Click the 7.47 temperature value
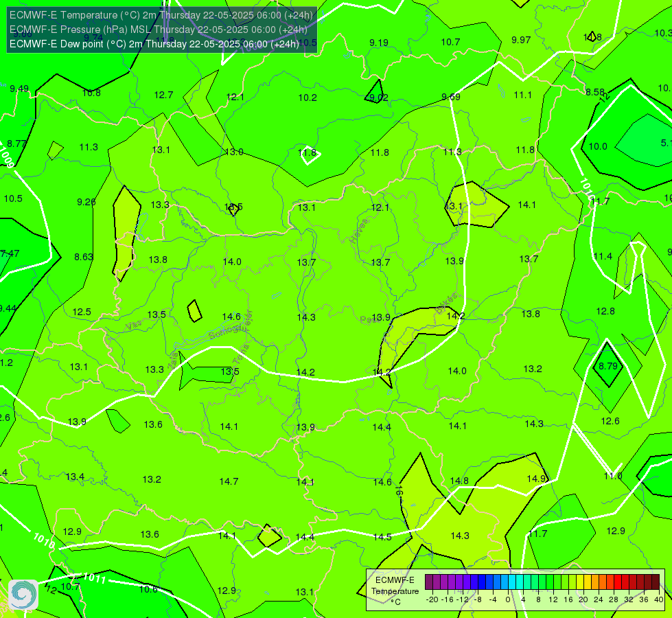Screen dimensions: 672x618 pyautogui.click(x=10, y=253)
